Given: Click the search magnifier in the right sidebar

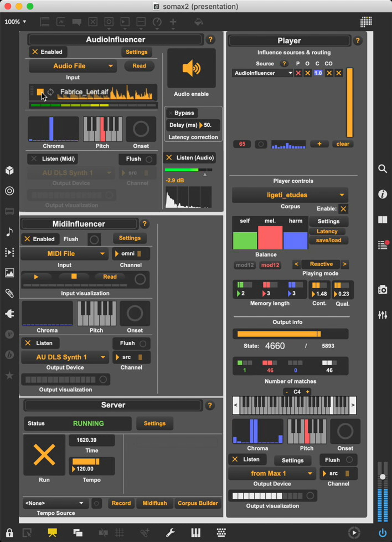Looking at the screenshot, I should (x=383, y=169).
